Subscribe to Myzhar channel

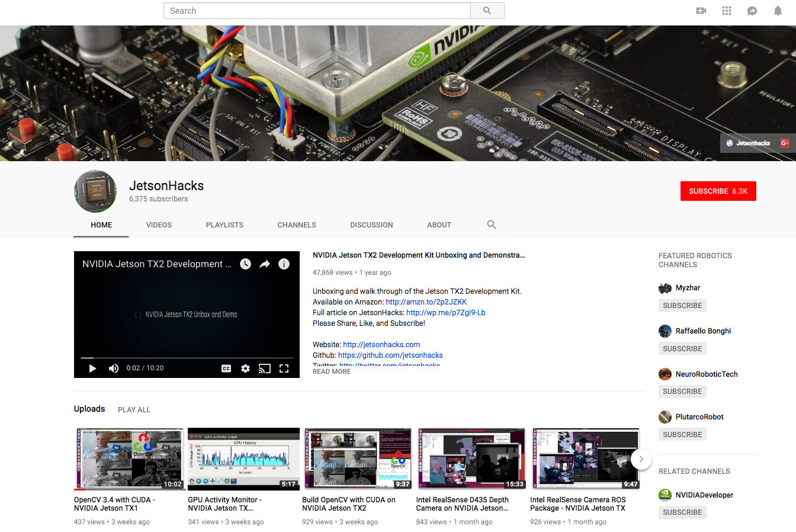click(x=682, y=306)
